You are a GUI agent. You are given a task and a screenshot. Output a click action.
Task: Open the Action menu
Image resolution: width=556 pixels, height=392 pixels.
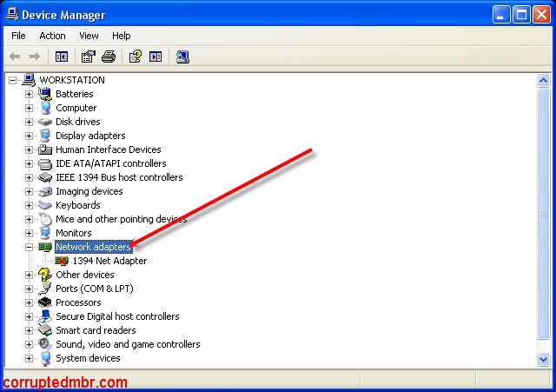[52, 36]
